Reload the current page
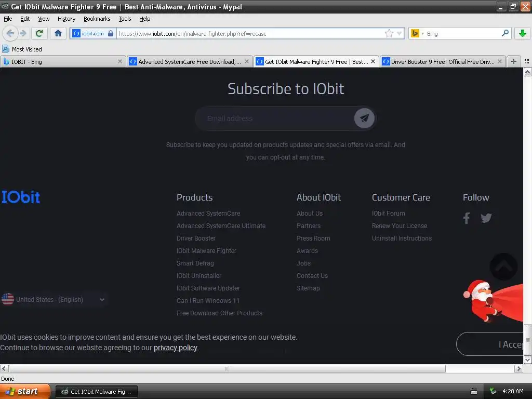532x399 pixels. 39,33
